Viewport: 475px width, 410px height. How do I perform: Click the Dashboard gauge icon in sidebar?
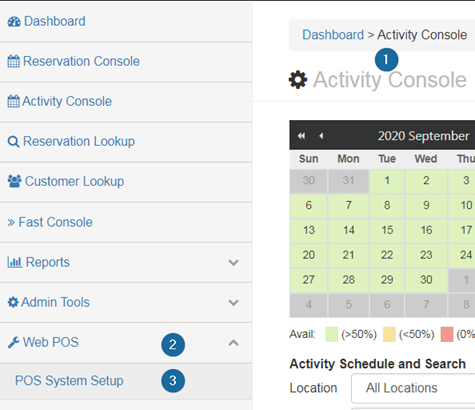tap(14, 22)
